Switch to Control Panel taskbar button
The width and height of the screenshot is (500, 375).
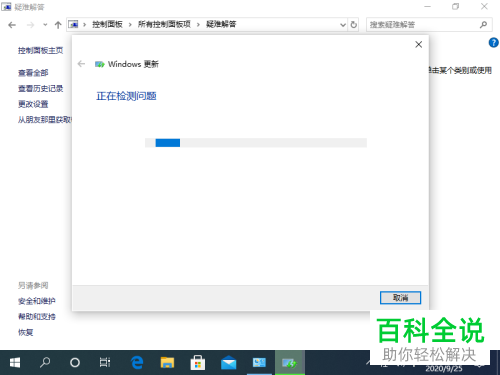[x=259, y=363]
